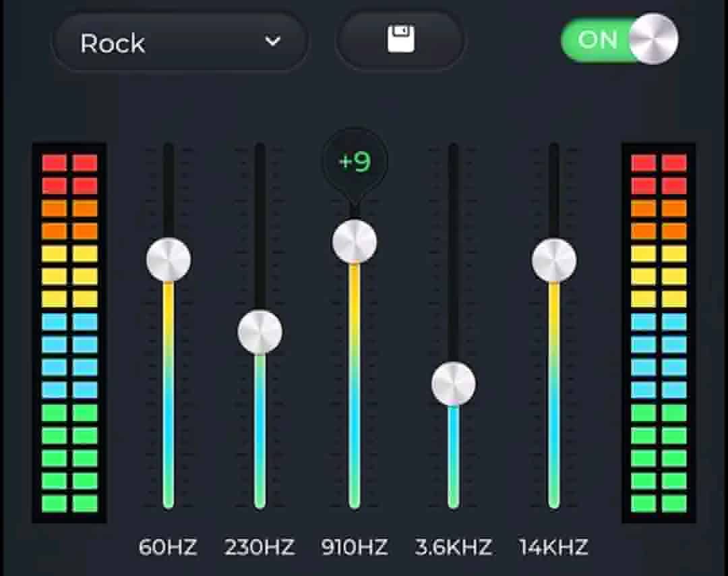728x576 pixels.
Task: Open the Rock preset dropdown
Action: (179, 42)
